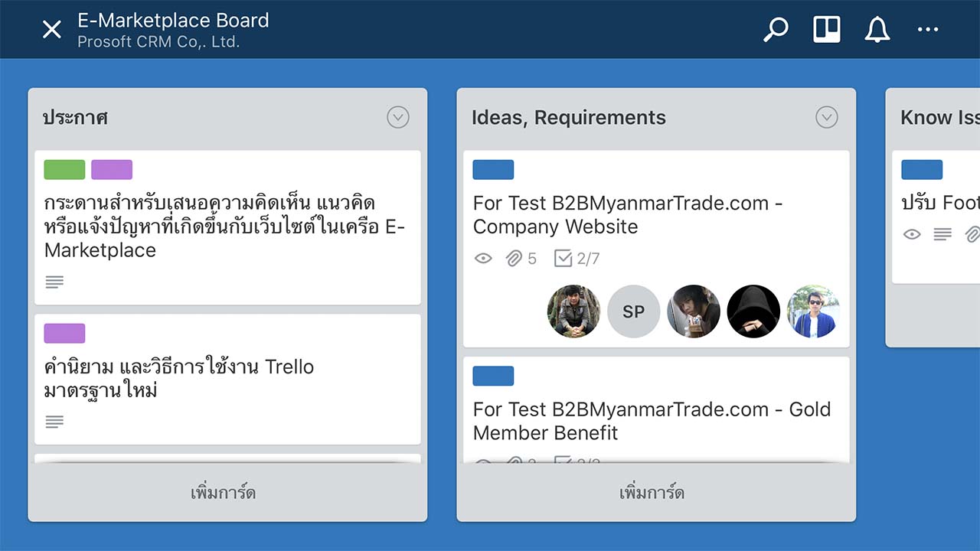Open the checklist badge showing 2/7
This screenshot has width=980, height=551.
pyautogui.click(x=576, y=258)
